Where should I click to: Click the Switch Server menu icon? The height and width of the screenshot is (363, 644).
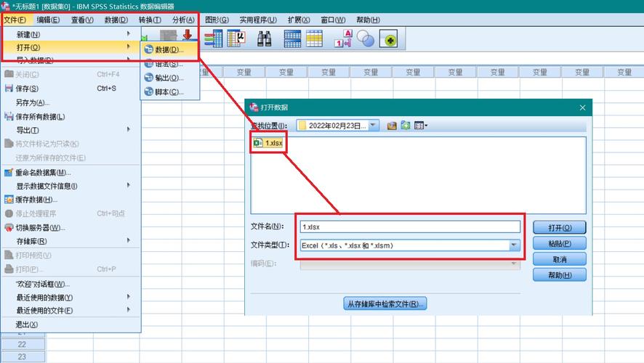pyautogui.click(x=9, y=227)
